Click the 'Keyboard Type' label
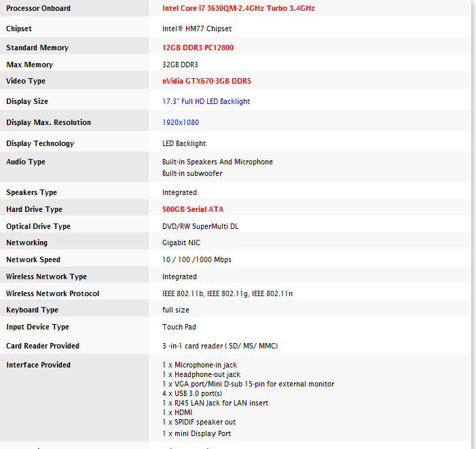 32,310
